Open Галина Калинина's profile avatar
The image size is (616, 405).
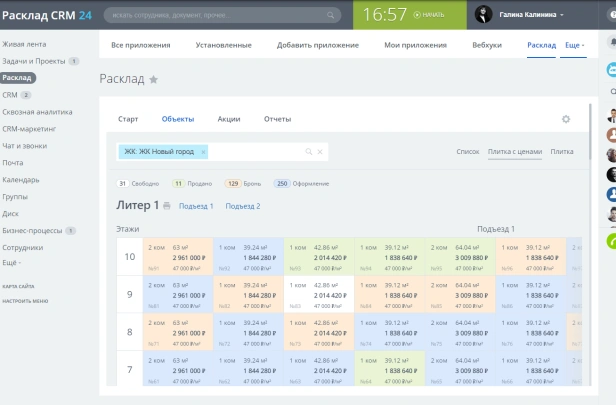click(x=484, y=15)
